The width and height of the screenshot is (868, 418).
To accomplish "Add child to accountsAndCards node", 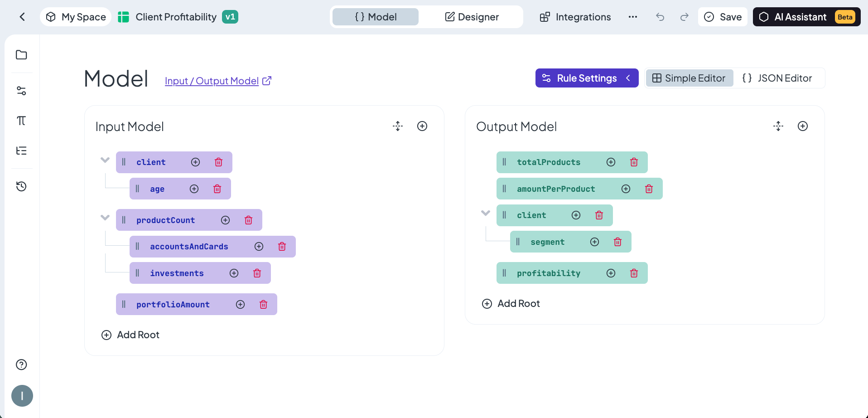I will [259, 247].
